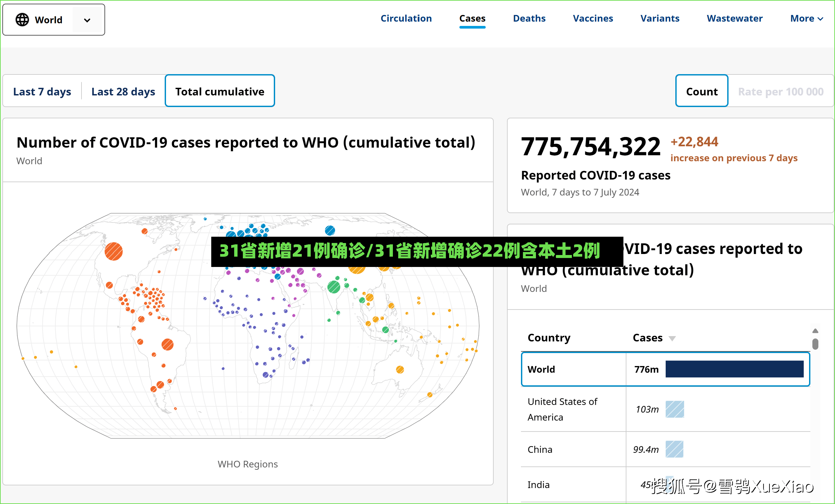Select the World row in table
Image resolution: width=835 pixels, height=504 pixels.
point(665,369)
